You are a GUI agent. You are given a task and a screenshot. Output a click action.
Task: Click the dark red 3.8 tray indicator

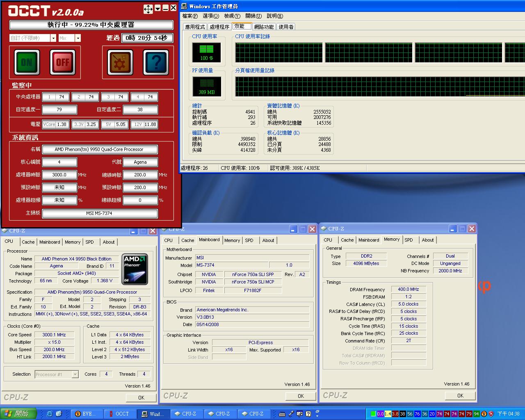coord(395,414)
